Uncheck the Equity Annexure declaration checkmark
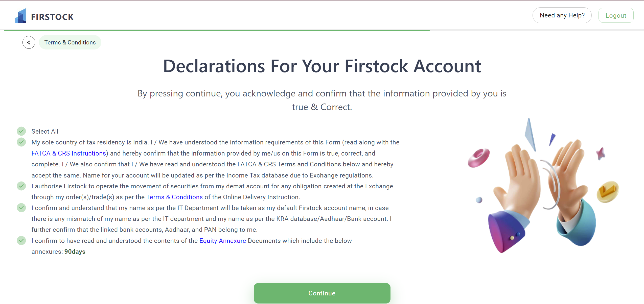Screen dimensions: 644x304 pos(21,240)
